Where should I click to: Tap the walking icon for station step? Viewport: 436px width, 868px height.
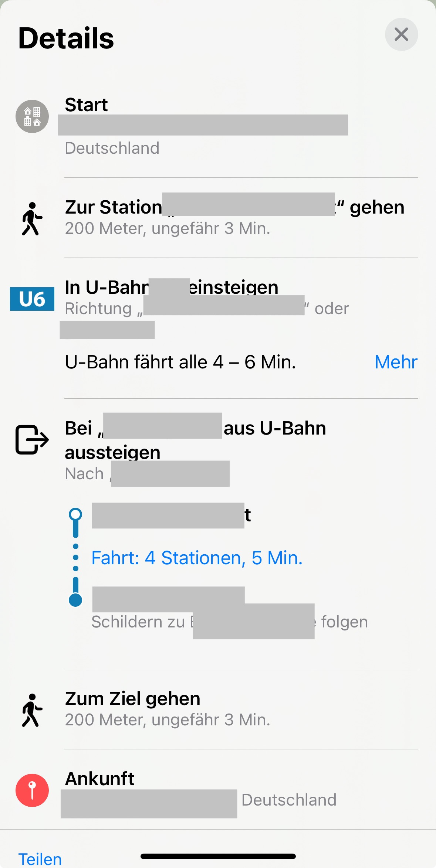click(x=32, y=218)
